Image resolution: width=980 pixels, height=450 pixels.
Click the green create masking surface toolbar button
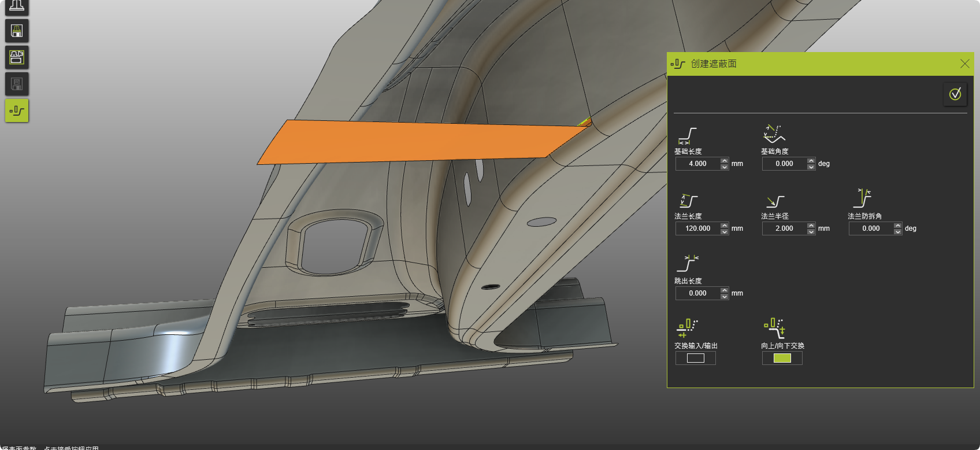tap(17, 110)
